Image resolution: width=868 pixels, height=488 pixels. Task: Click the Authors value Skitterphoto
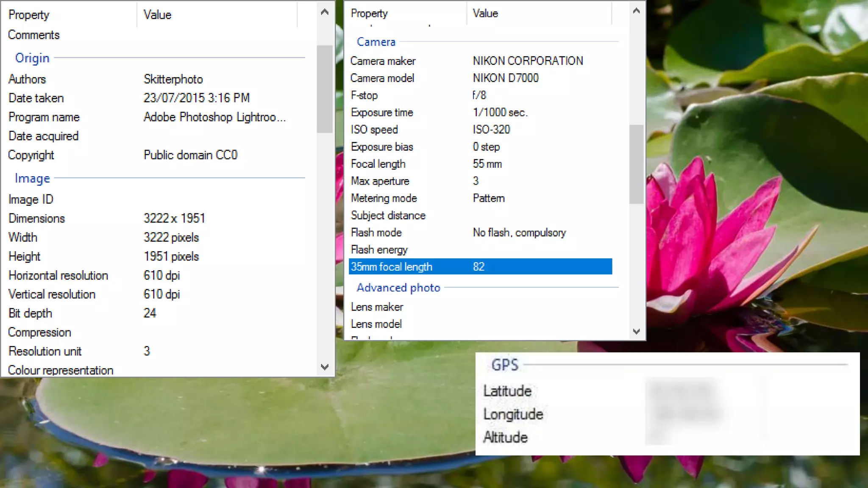point(173,79)
